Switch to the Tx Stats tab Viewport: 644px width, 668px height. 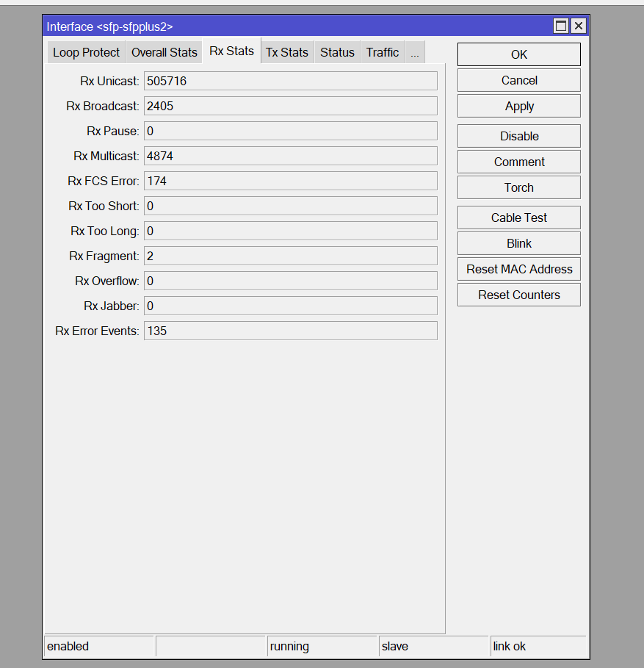(286, 51)
